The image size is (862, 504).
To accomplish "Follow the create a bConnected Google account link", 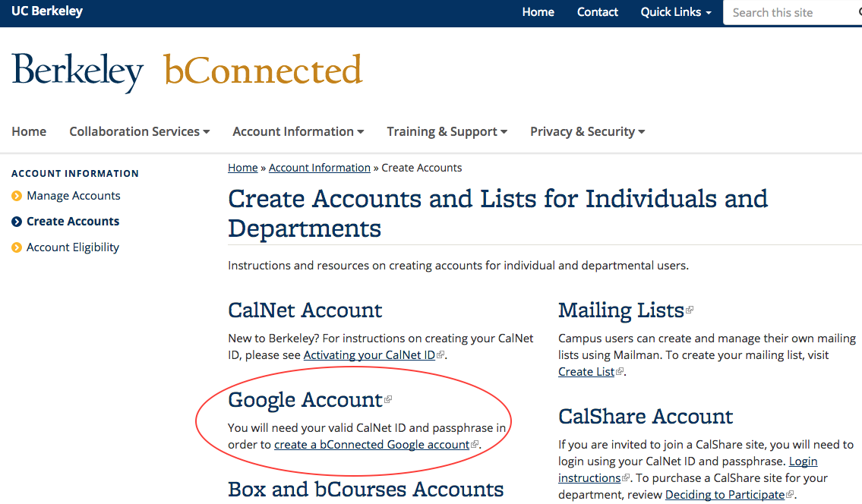I will coord(371,444).
